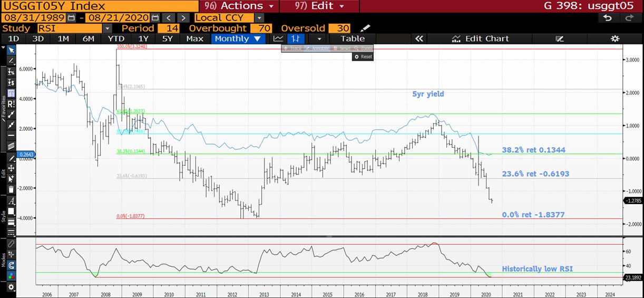The width and height of the screenshot is (644, 298).
Task: Click the pencil edit annotation tool
Action: pyautogui.click(x=11, y=158)
